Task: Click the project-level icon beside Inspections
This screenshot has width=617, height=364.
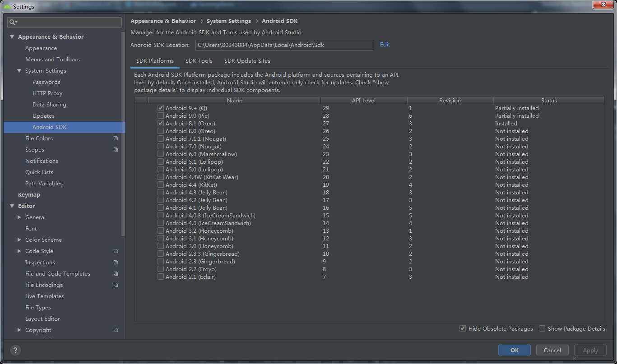Action: 116,263
